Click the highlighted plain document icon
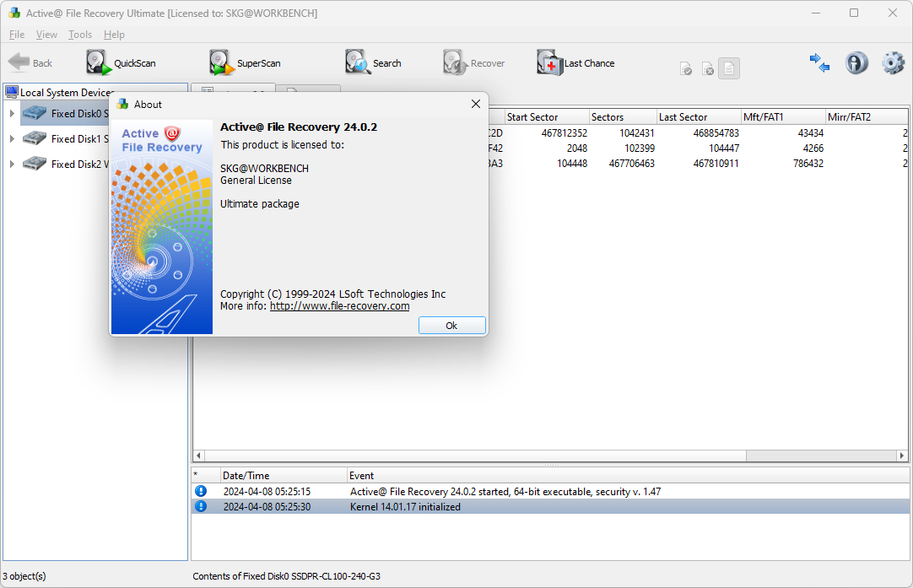 point(729,68)
